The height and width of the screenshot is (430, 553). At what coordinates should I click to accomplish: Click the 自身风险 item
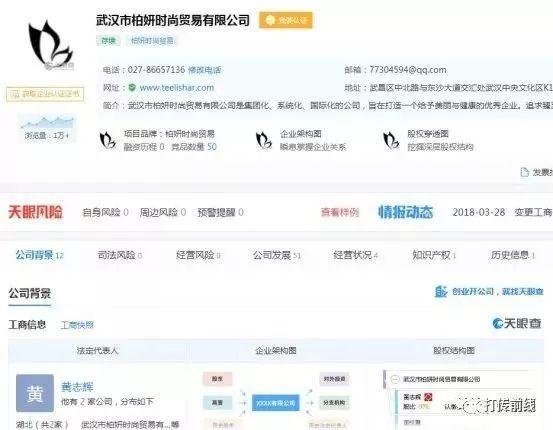click(x=105, y=212)
